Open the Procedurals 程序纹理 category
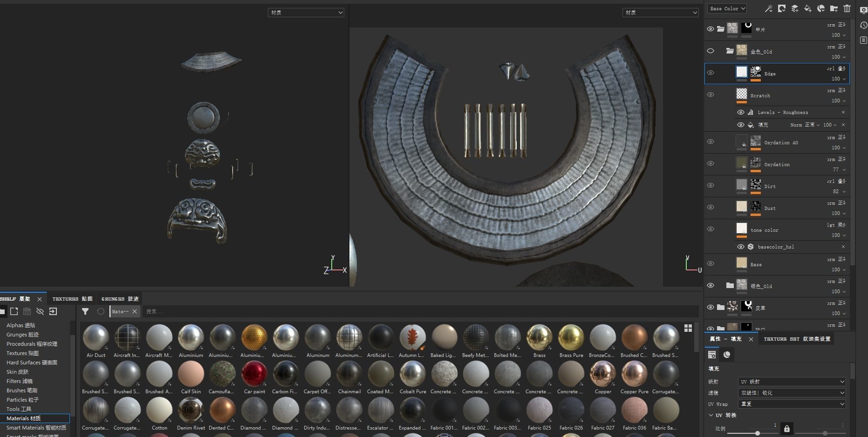Screen dimensions: 868x437 pos(32,344)
